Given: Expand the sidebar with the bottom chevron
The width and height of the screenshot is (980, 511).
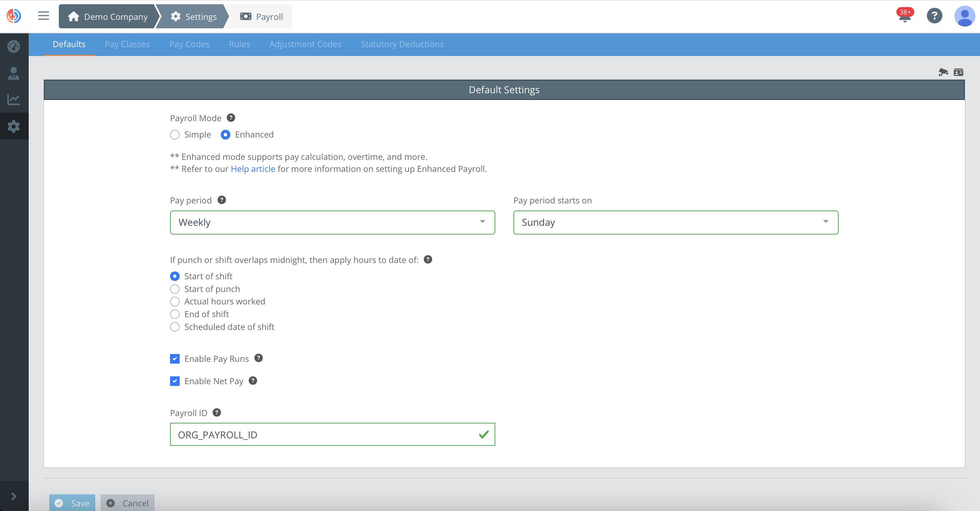Looking at the screenshot, I should click(x=14, y=496).
